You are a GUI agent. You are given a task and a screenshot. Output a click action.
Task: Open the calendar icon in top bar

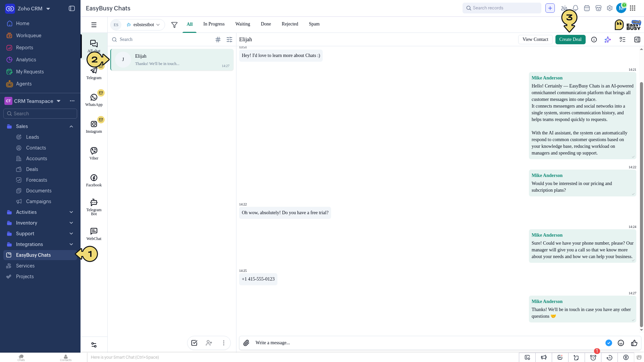click(587, 8)
